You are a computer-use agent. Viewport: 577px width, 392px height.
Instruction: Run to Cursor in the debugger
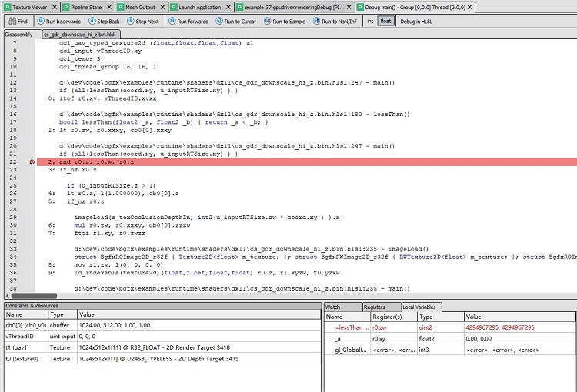tap(236, 22)
